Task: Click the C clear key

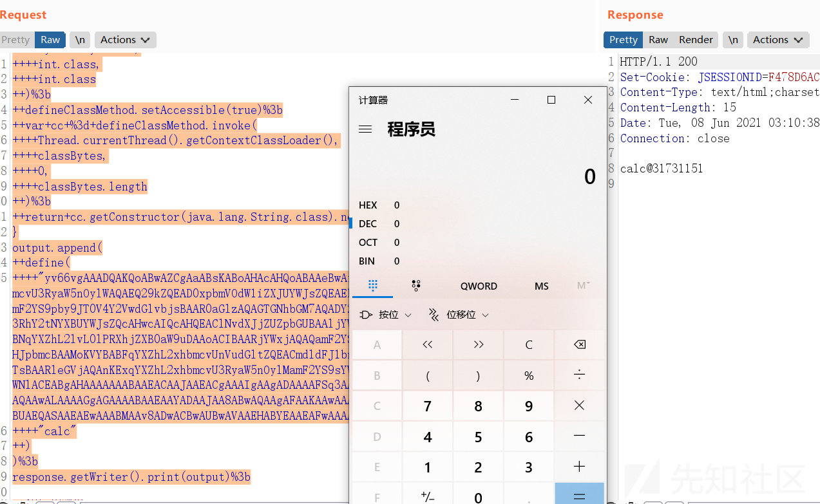Action: pyautogui.click(x=529, y=344)
